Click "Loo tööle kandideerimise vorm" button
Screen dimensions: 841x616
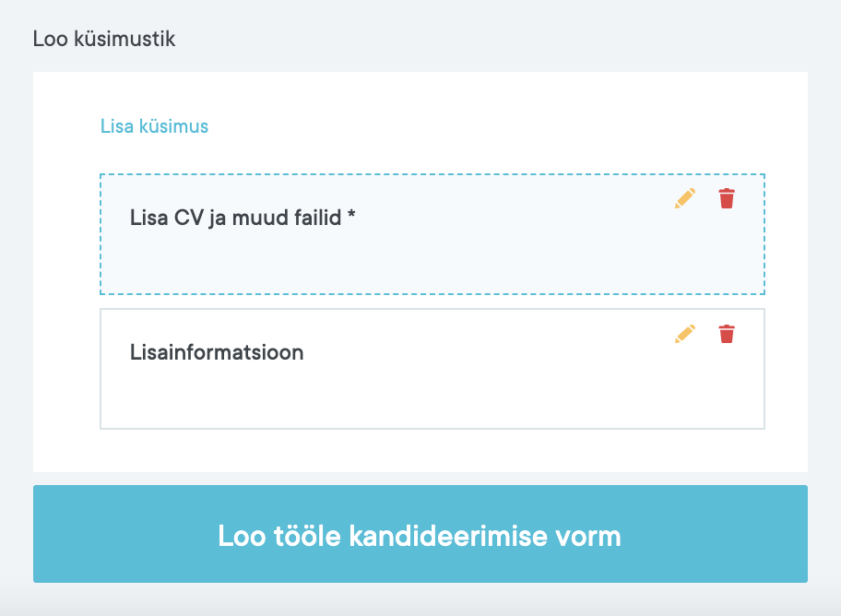pos(420,534)
